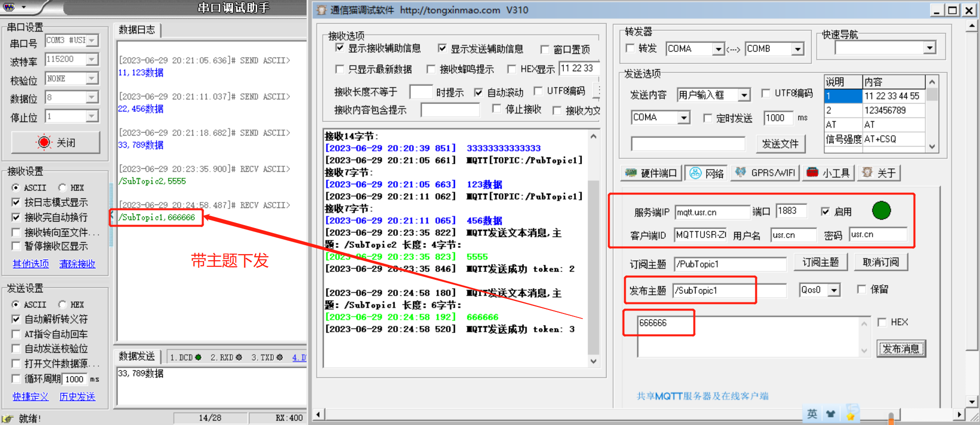Open the 硬件端口 hardware port tab icon
Viewport: 980px width, 425px height.
point(630,173)
